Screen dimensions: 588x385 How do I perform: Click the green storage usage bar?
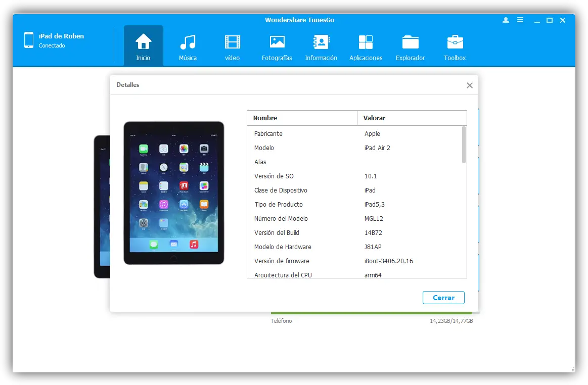tap(371, 313)
